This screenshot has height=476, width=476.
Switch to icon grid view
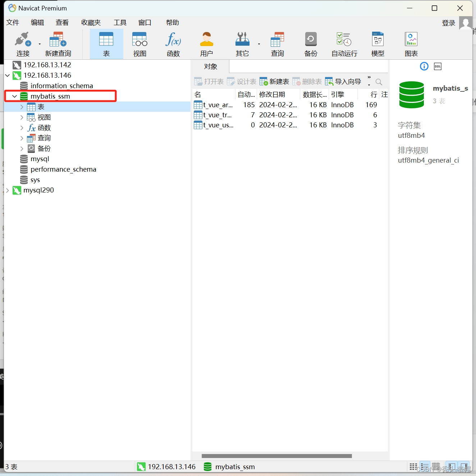point(413,467)
